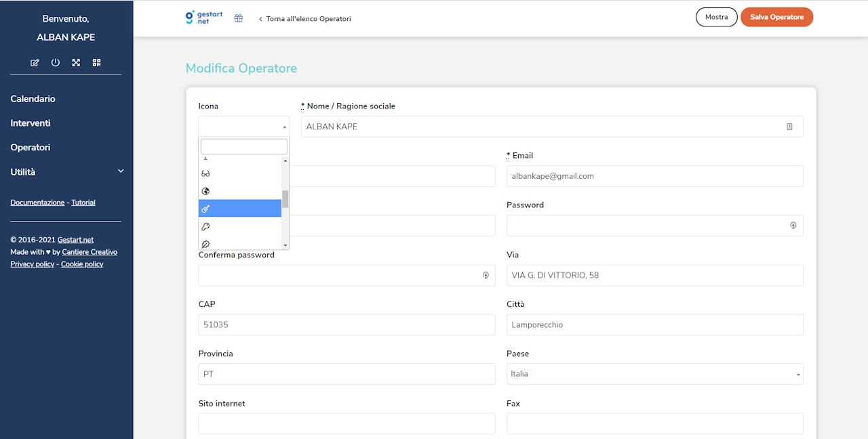Image resolution: width=868 pixels, height=439 pixels.
Task: Collapse the Icona dropdown selector
Action: coord(243,127)
